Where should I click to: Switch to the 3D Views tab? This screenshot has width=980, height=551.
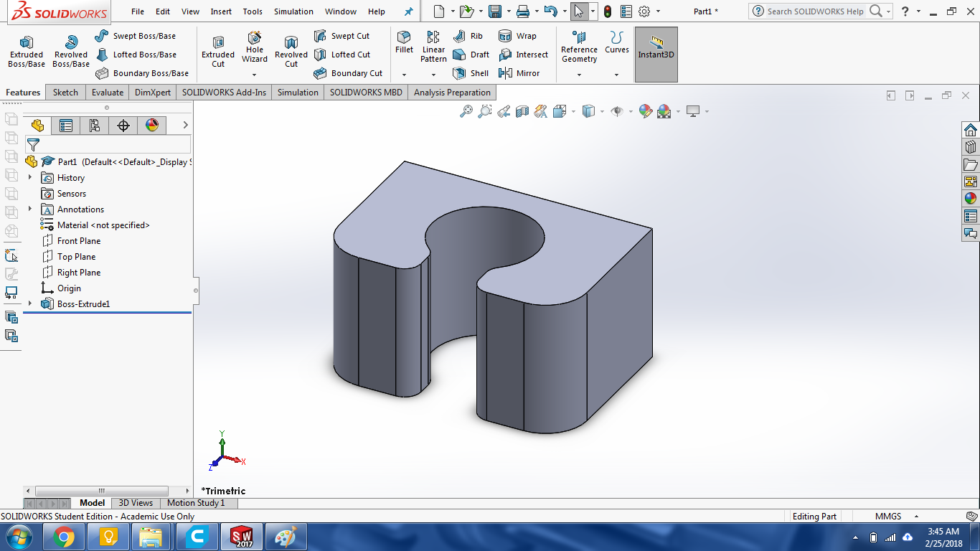(x=136, y=503)
